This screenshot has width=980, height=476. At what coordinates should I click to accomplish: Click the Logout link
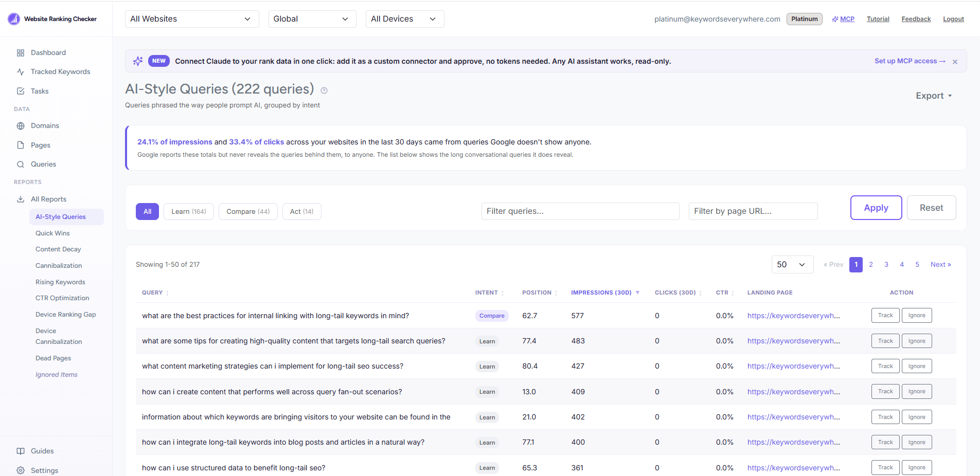point(953,19)
